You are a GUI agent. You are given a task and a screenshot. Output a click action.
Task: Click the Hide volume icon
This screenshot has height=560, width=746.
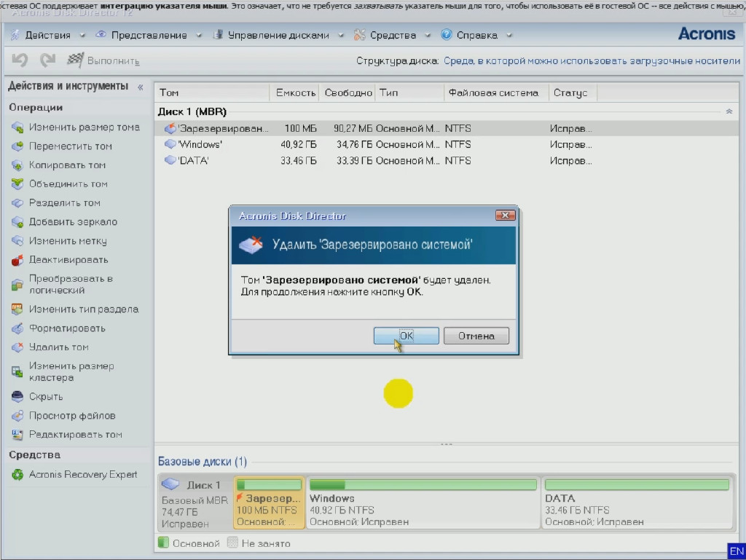click(x=17, y=397)
